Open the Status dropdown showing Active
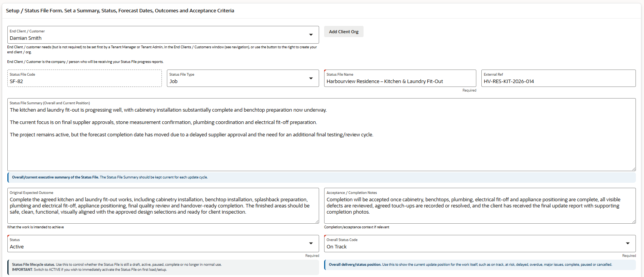 point(163,243)
